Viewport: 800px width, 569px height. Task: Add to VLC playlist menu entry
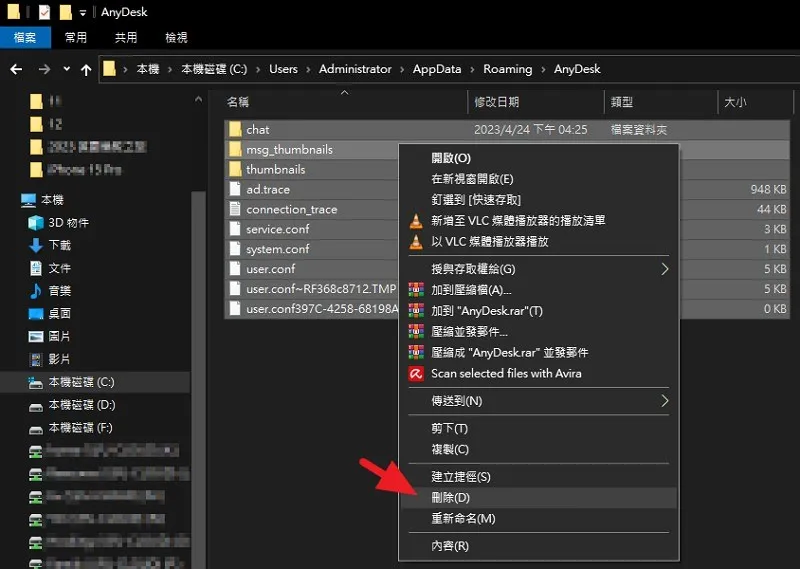click(x=539, y=221)
